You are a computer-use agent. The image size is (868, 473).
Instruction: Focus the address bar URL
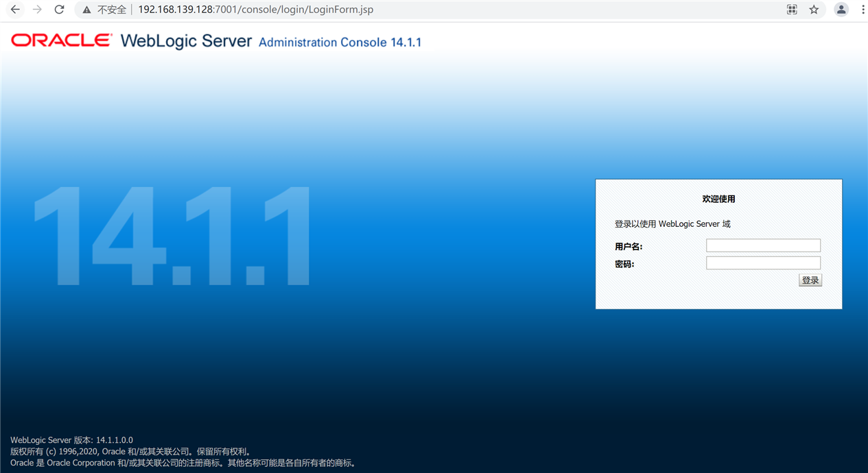coord(256,10)
